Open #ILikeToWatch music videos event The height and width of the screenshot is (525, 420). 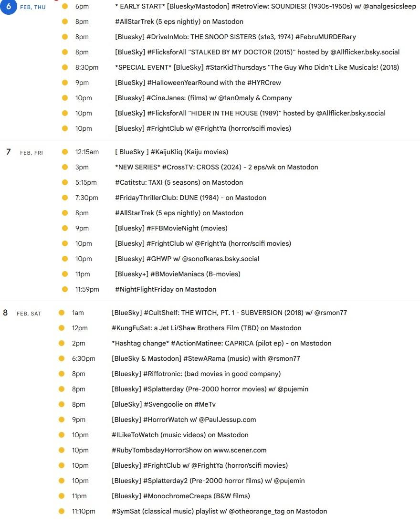(180, 435)
